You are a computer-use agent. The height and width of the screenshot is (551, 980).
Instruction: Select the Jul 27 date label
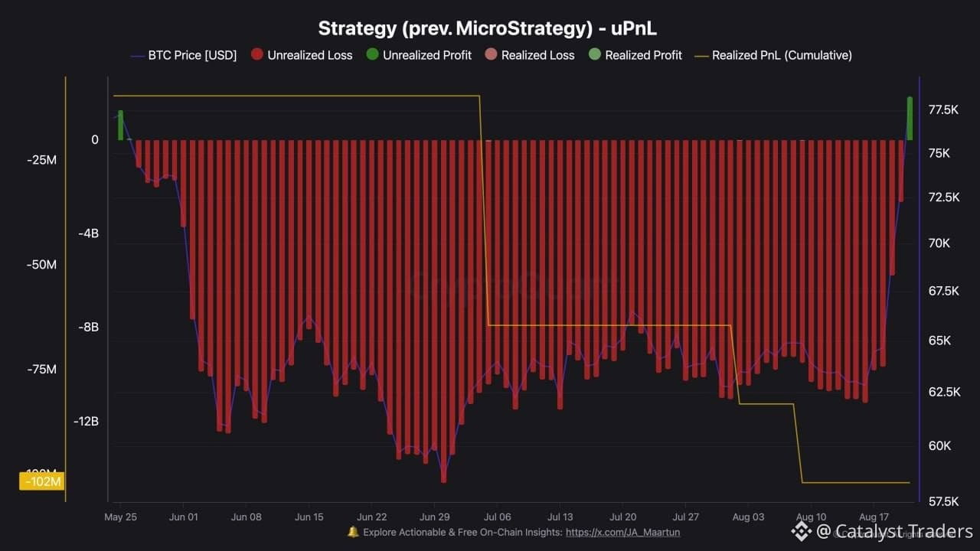click(686, 517)
